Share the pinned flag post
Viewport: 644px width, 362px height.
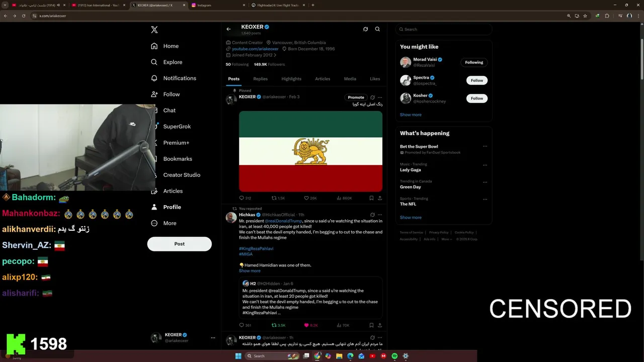[x=380, y=198]
